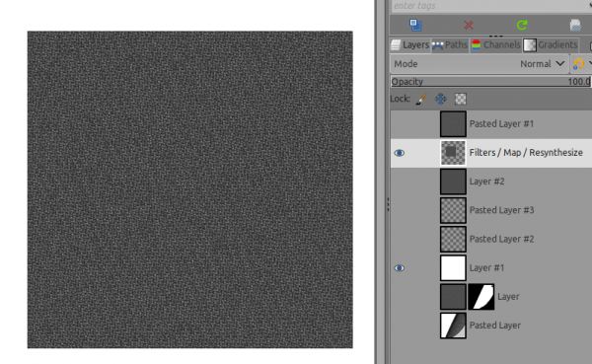
Task: Toggle lock pixels paintbrush icon
Action: coord(421,99)
